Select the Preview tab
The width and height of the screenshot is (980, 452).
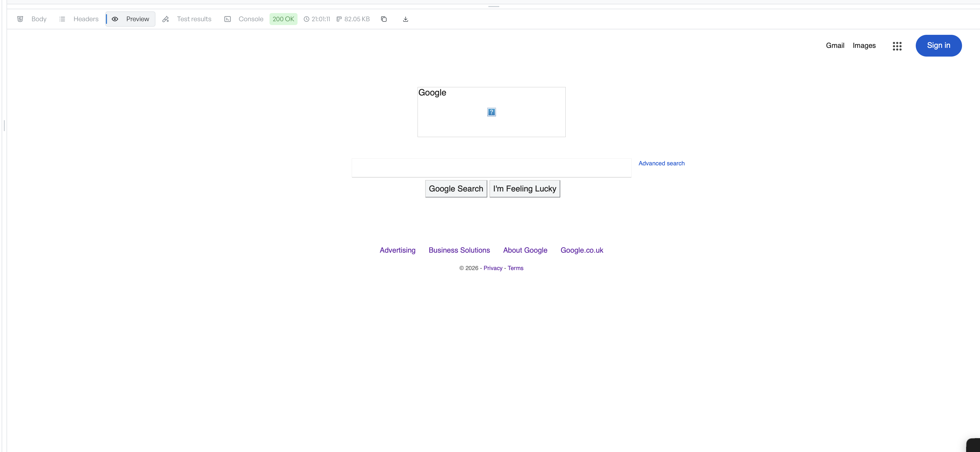point(130,19)
